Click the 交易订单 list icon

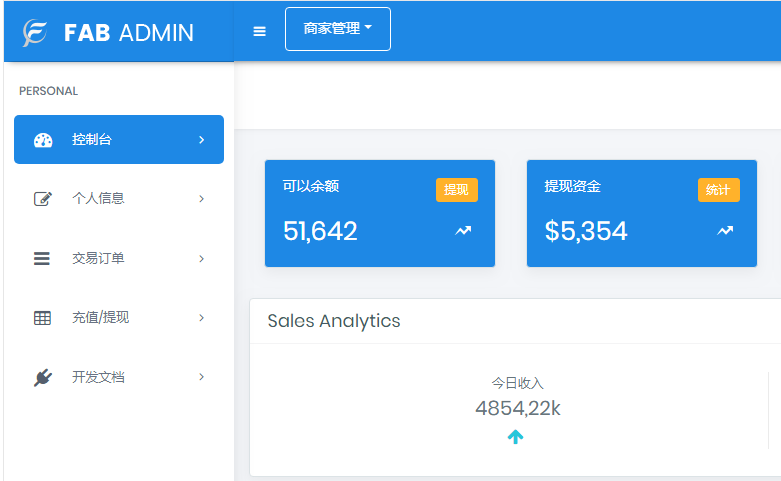pos(42,259)
